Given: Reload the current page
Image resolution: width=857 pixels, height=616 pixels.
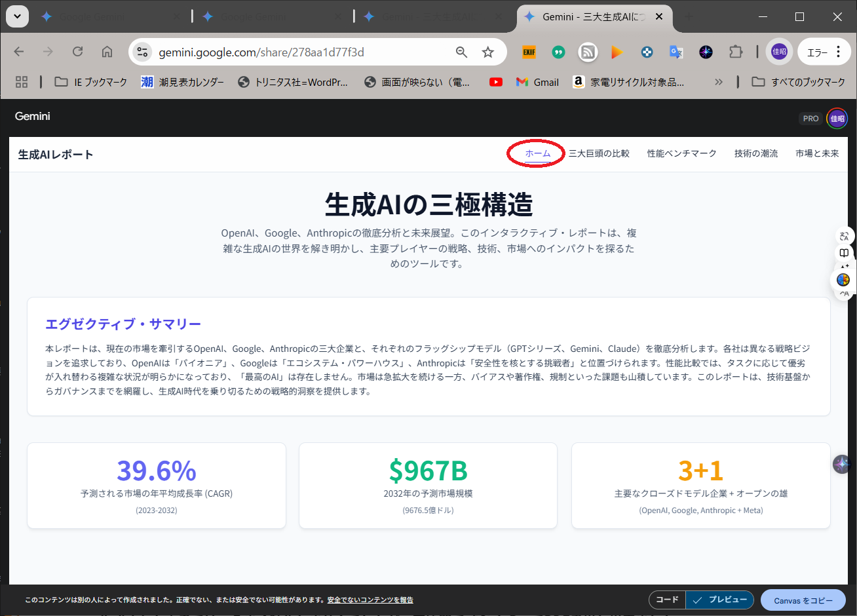Looking at the screenshot, I should tap(77, 52).
